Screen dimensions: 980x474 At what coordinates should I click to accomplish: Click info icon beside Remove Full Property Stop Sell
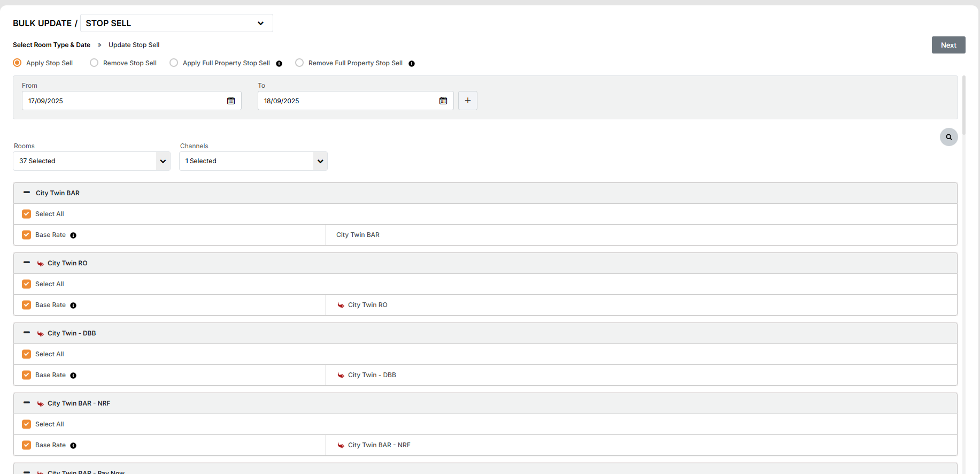412,64
